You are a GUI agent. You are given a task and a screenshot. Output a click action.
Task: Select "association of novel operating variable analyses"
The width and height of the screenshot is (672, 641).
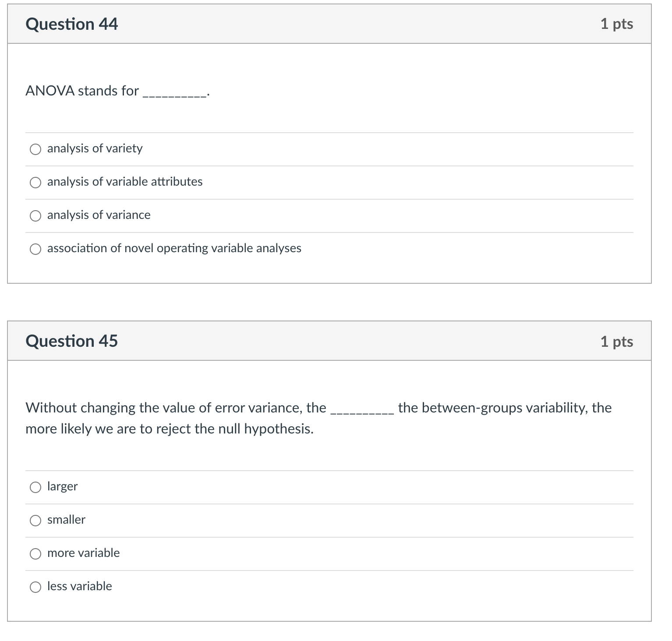[x=36, y=249]
